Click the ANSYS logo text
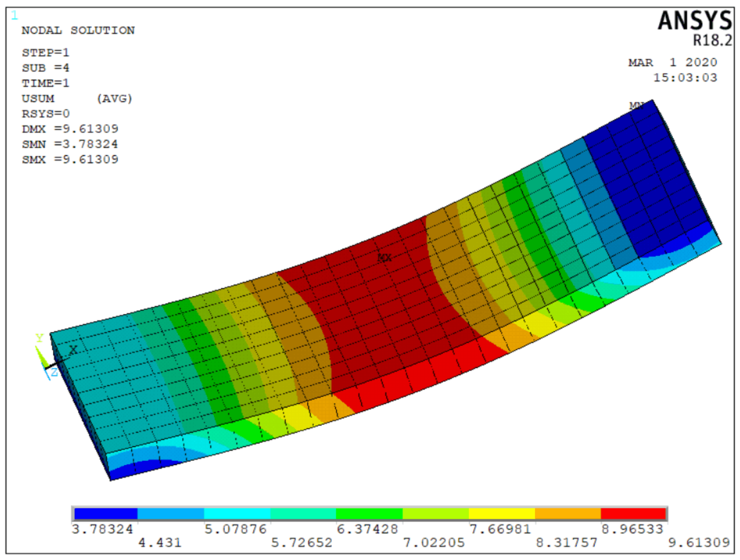740x560 pixels. [x=694, y=21]
